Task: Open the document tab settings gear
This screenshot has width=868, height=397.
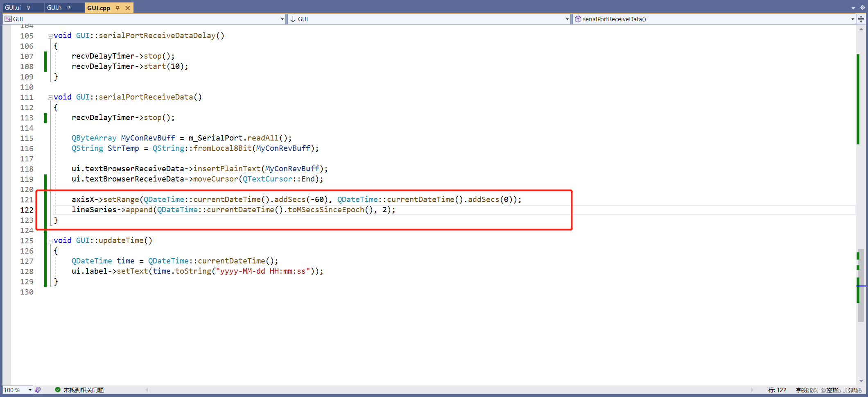Action: [x=862, y=8]
